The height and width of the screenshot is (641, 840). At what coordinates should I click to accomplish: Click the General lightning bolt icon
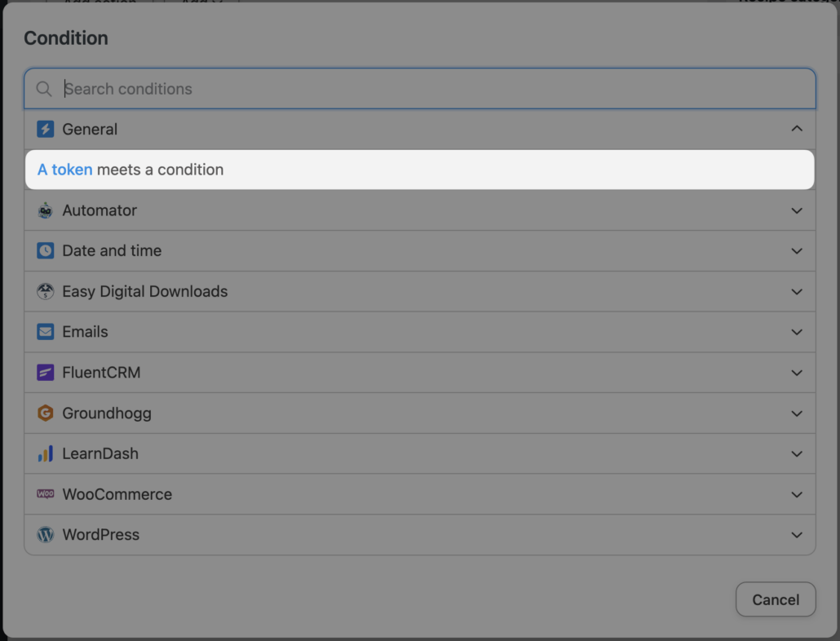[x=46, y=129]
